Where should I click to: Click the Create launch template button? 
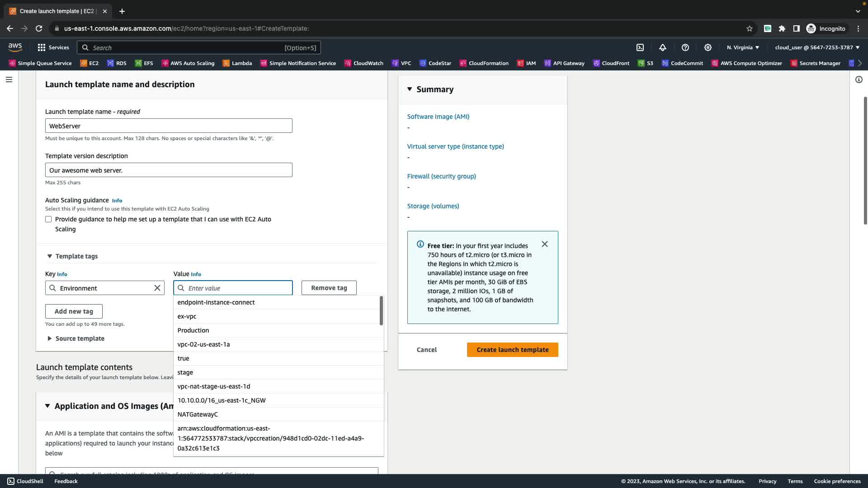[512, 350]
